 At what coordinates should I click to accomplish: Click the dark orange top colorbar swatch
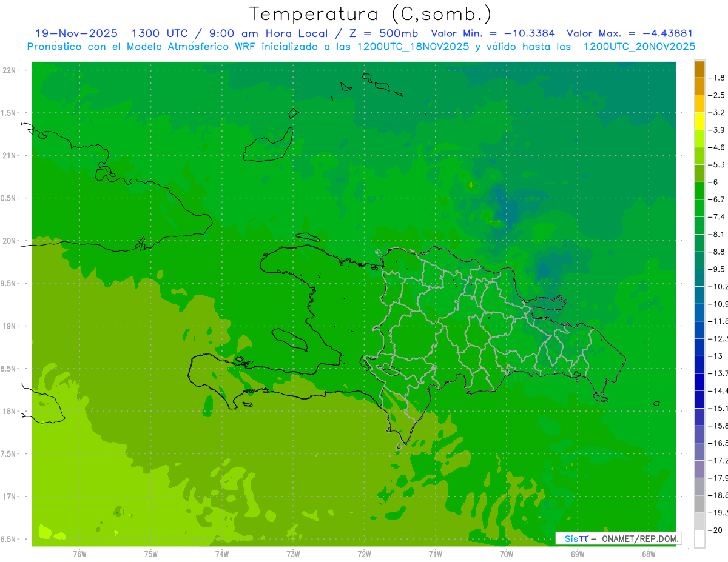(x=699, y=69)
